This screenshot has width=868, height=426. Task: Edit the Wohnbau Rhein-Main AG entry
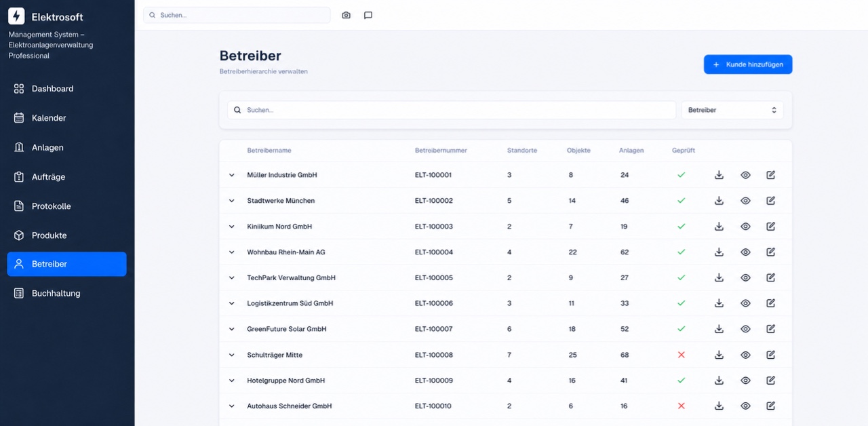770,252
